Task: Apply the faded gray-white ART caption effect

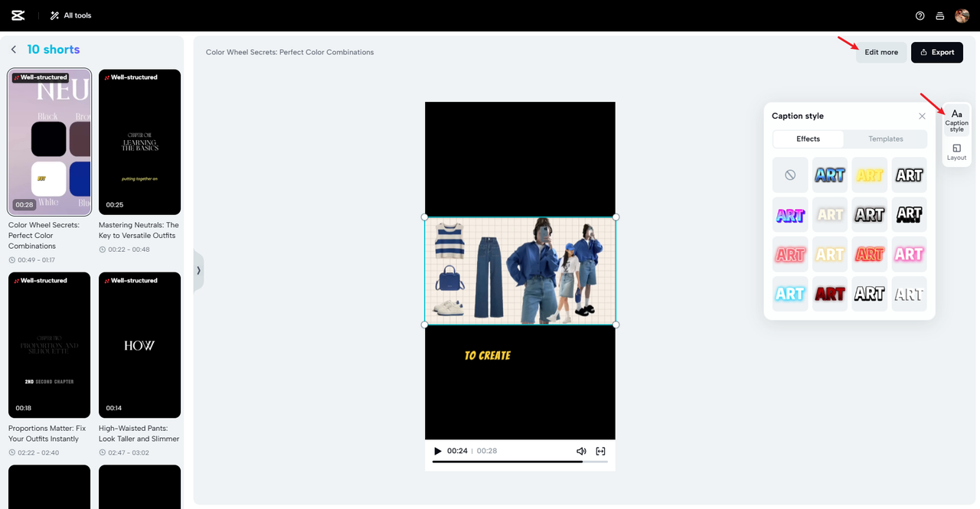Action: pyautogui.click(x=909, y=294)
